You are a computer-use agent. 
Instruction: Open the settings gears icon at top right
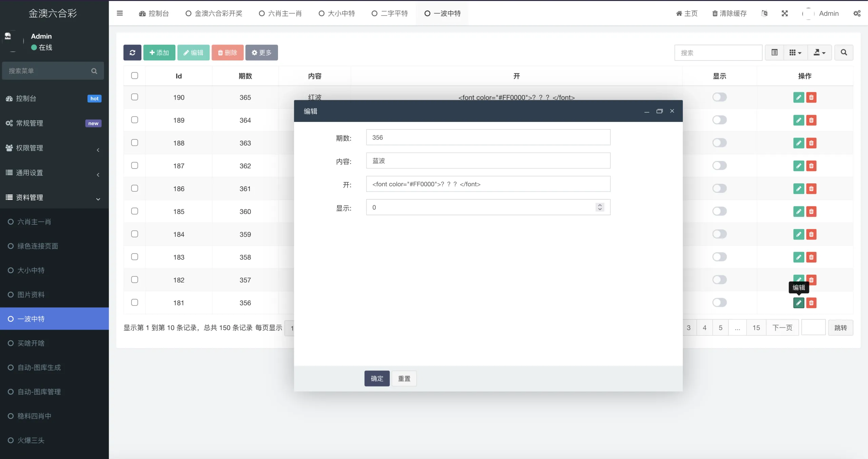click(x=857, y=14)
